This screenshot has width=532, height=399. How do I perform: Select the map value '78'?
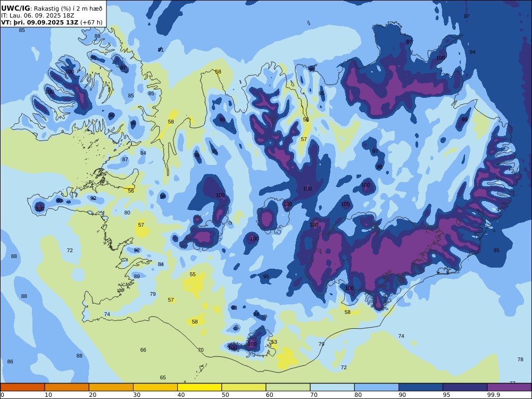pyautogui.click(x=520, y=360)
